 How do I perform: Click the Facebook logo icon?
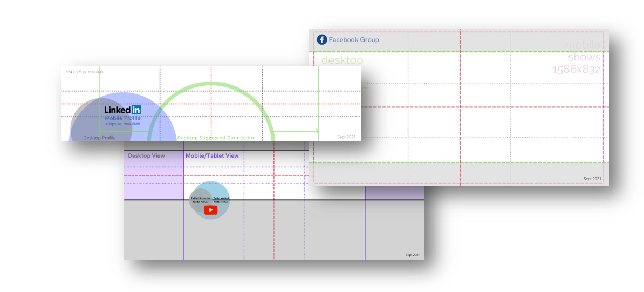click(x=322, y=40)
